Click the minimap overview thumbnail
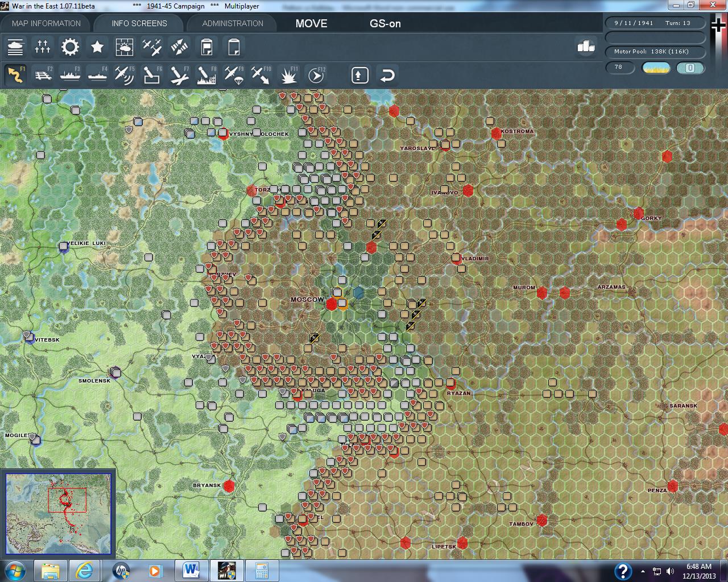 (x=57, y=513)
